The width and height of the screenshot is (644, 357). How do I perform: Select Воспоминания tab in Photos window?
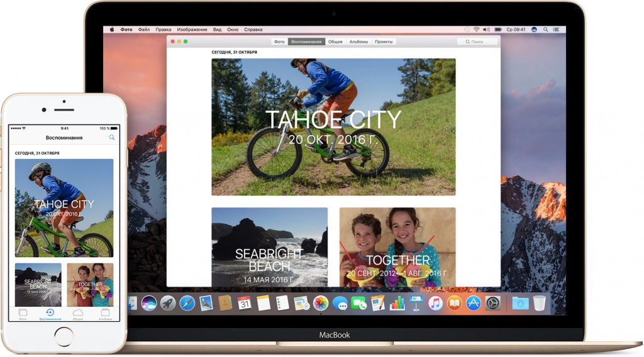(306, 41)
